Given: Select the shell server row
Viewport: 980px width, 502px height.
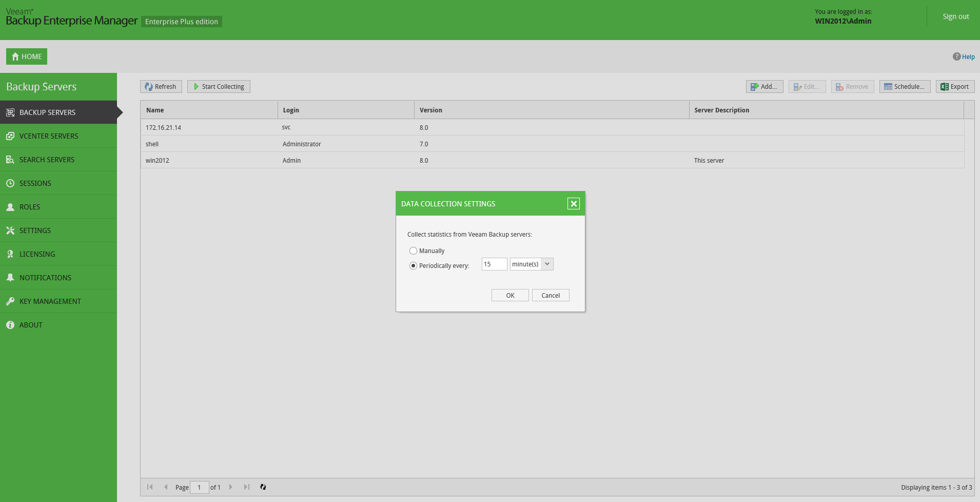Looking at the screenshot, I should click(x=553, y=144).
